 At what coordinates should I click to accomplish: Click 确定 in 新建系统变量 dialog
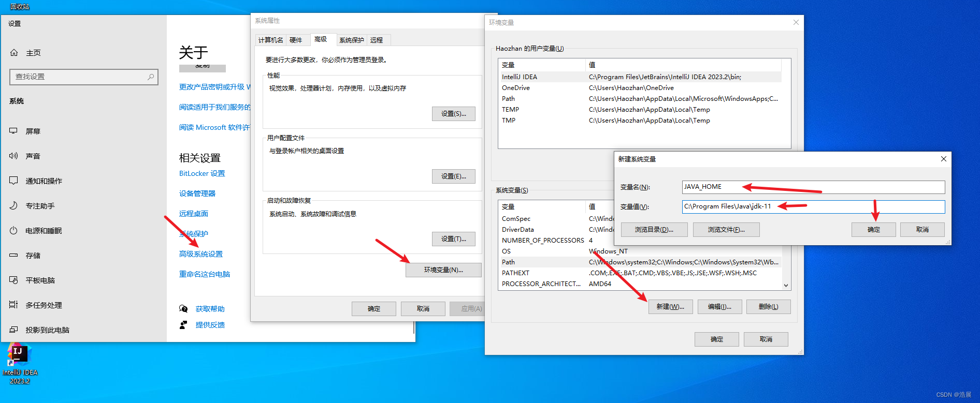[874, 230]
